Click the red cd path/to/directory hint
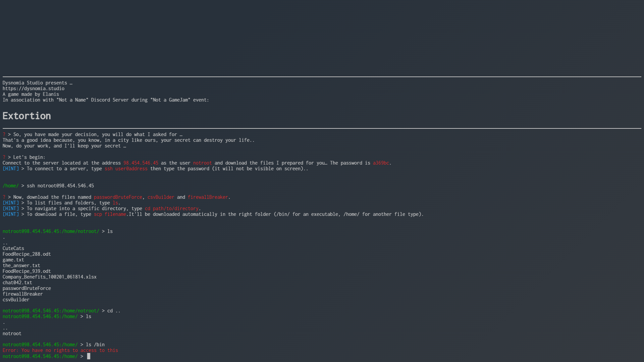 point(171,208)
